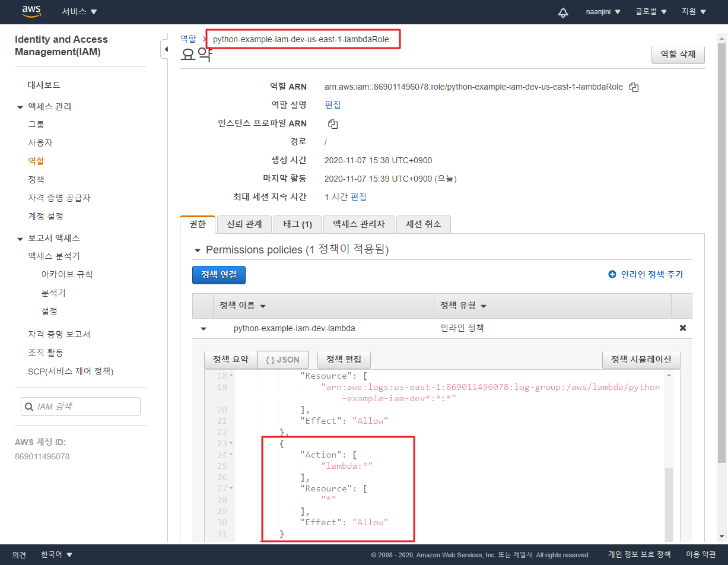Viewport: 728px width, 565px height.
Task: Open 아카이브 규칙 in the sidebar
Action: click(x=67, y=275)
